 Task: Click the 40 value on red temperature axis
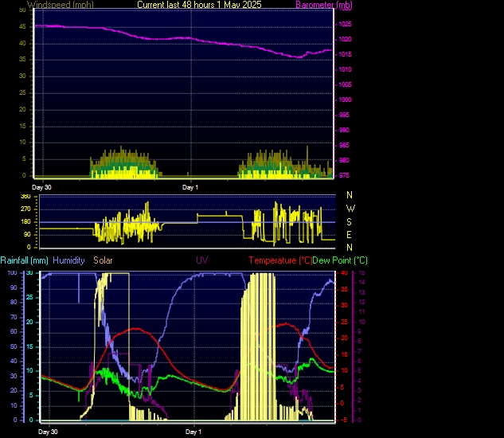[344, 272]
